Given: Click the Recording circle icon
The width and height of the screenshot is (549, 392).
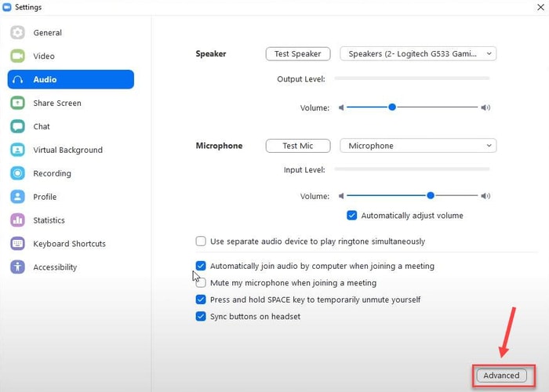Looking at the screenshot, I should pos(17,173).
